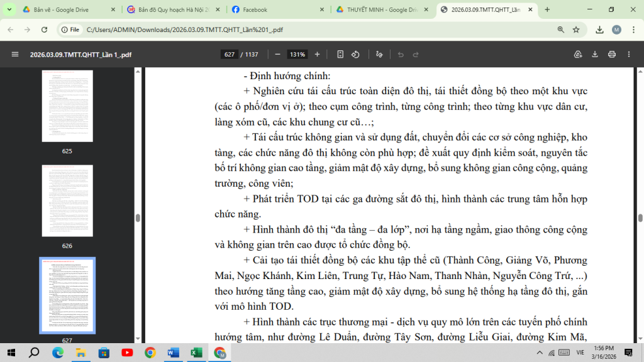Zoom out of the PDF page
The image size is (644, 362).
point(277,54)
